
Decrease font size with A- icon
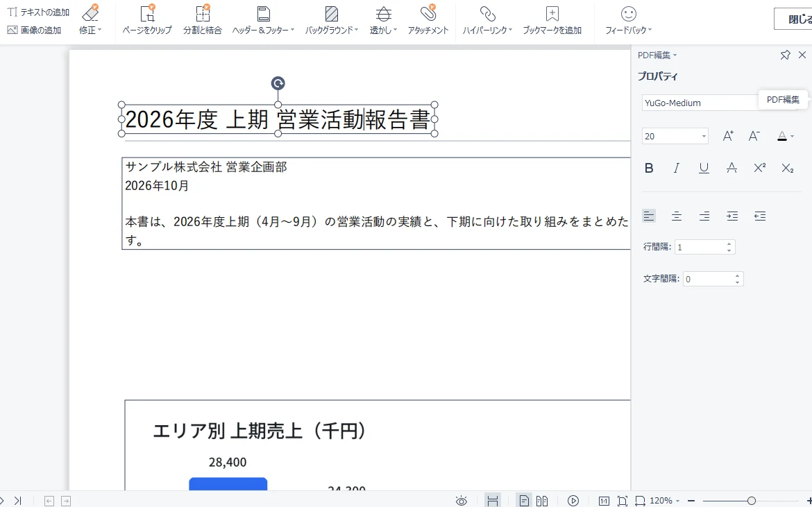tap(754, 136)
